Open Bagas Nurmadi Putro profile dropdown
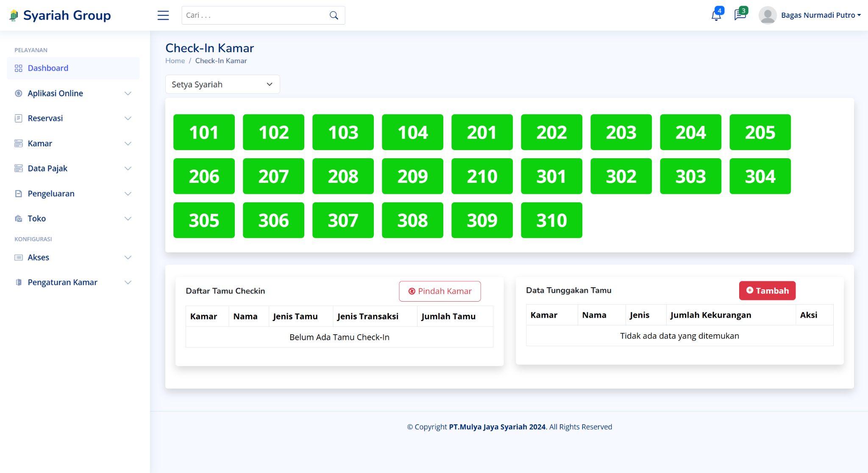The width and height of the screenshot is (868, 473). (x=821, y=15)
